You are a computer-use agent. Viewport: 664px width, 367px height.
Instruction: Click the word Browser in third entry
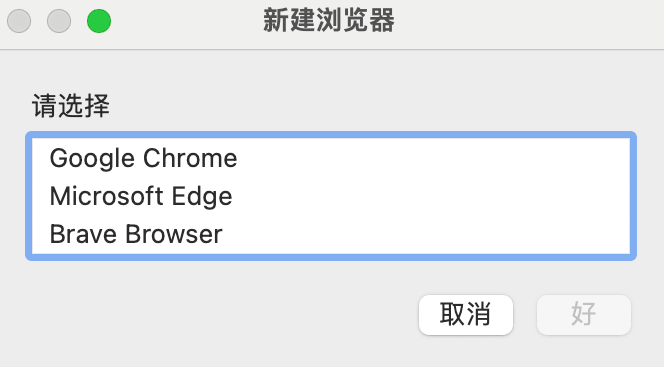coord(174,234)
